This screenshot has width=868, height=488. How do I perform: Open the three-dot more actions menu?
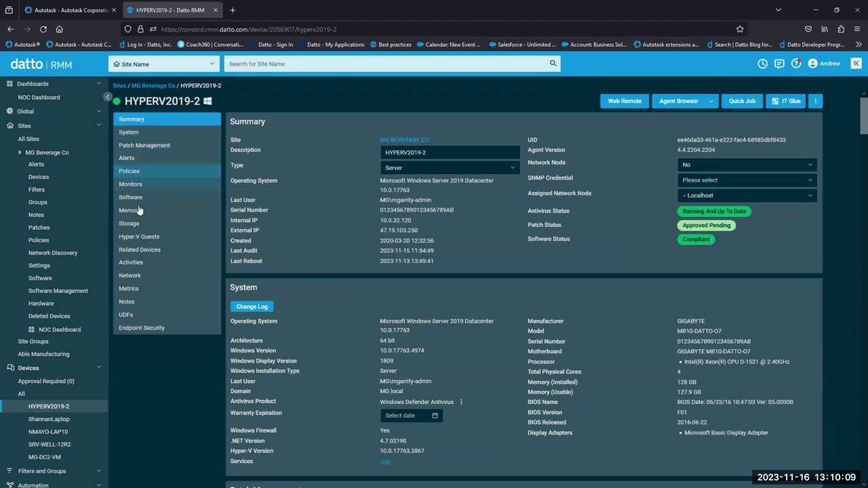pos(816,101)
